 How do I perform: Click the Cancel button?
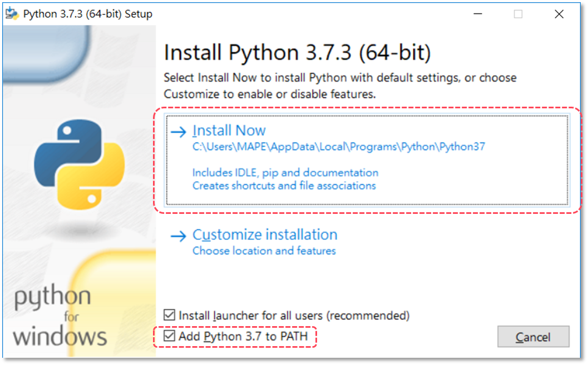click(x=533, y=337)
